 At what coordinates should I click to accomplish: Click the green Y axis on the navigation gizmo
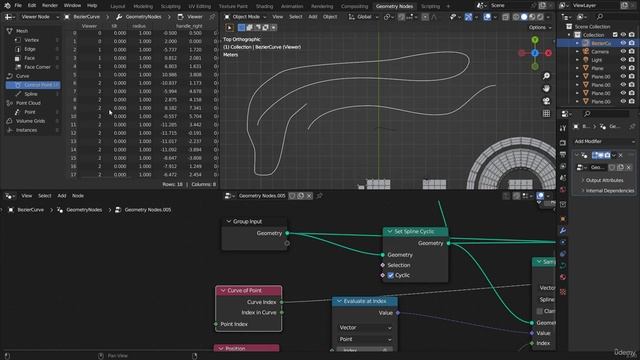[x=535, y=40]
